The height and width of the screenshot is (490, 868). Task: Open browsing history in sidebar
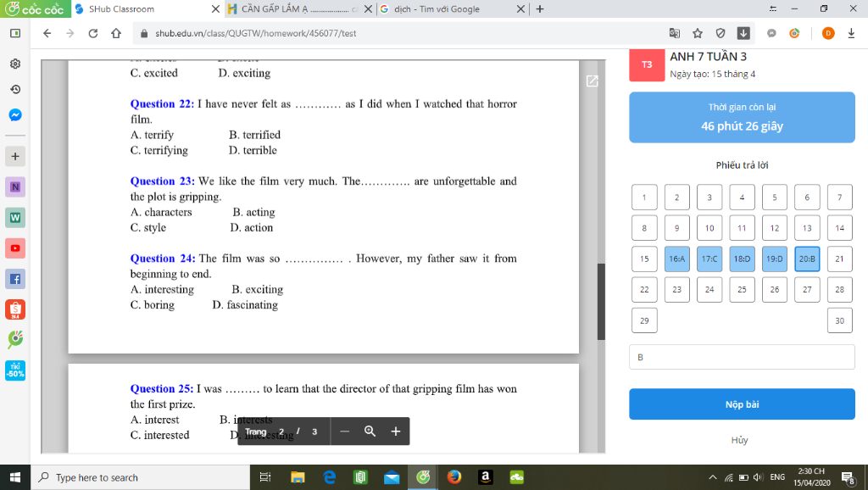click(15, 89)
